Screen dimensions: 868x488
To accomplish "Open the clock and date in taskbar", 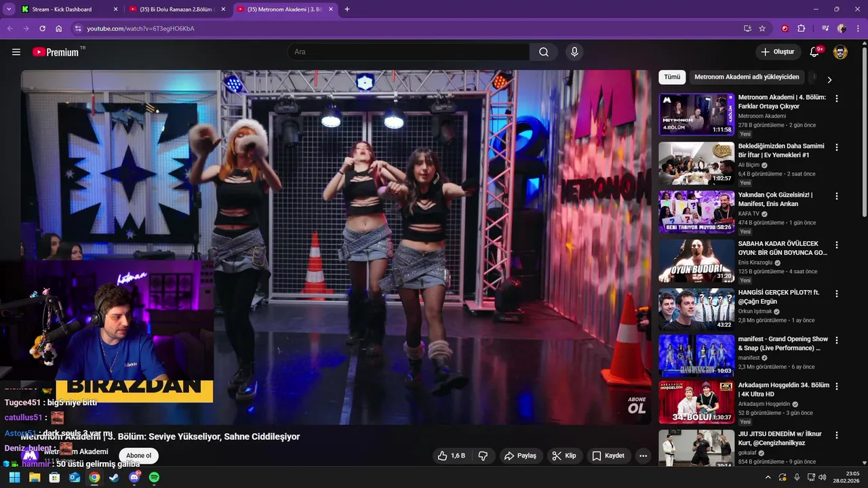I will tap(846, 477).
